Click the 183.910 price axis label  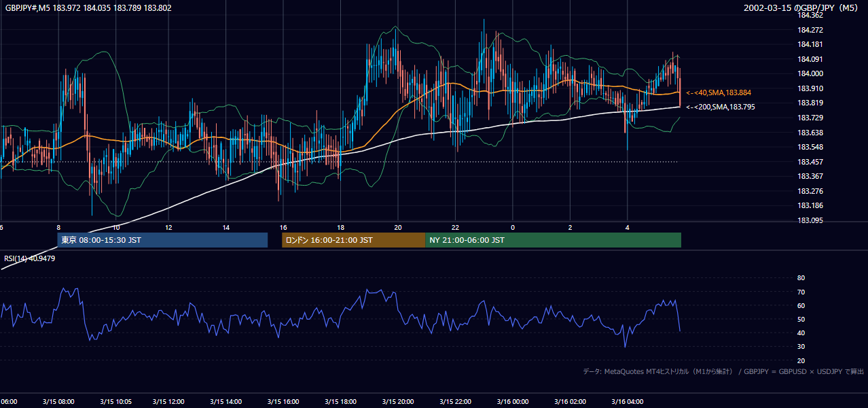click(x=810, y=88)
